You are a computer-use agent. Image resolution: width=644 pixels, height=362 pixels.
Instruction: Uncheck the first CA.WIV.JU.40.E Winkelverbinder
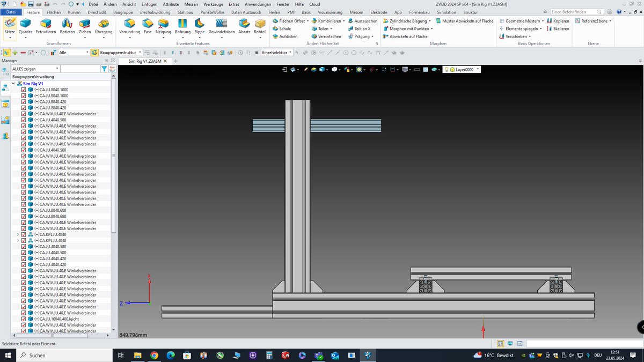point(24,114)
